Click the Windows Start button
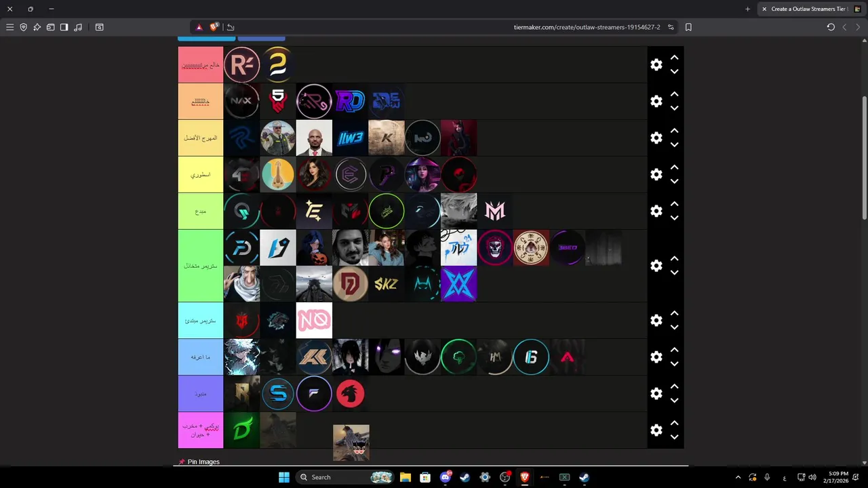Screen dimensions: 868x488 (x=283, y=477)
